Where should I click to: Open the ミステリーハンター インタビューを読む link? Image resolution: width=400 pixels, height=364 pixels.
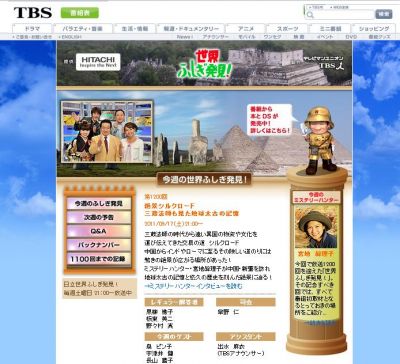[x=194, y=286]
